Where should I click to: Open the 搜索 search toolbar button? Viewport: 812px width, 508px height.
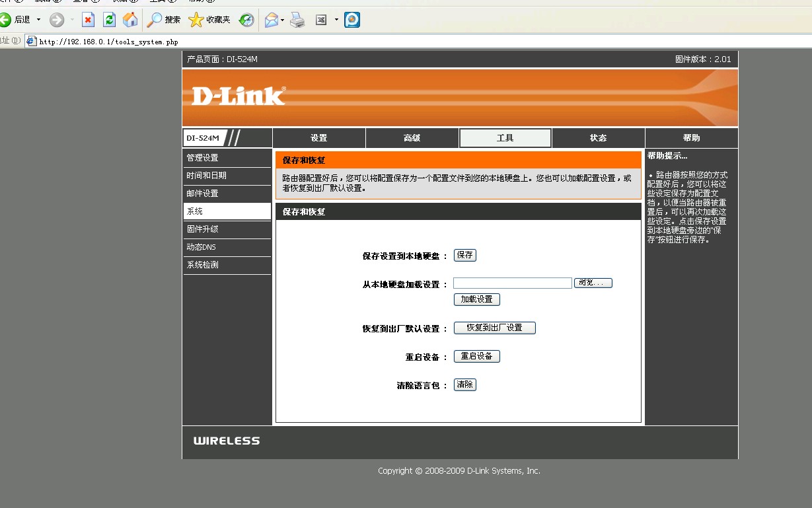click(x=164, y=20)
